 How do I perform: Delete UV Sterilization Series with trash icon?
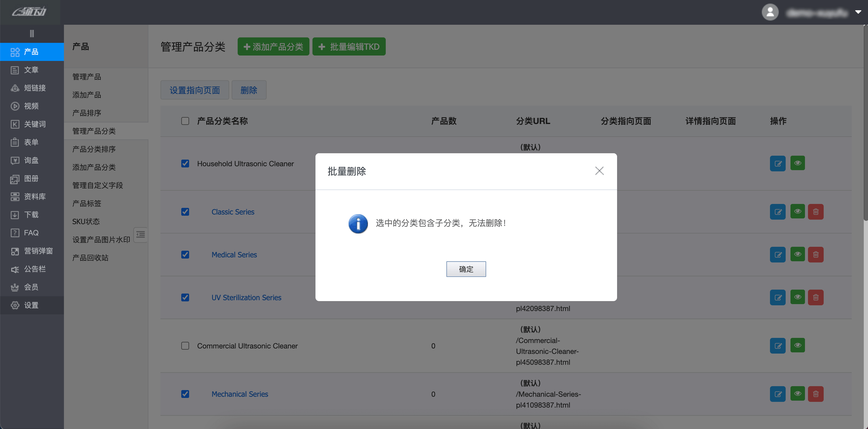coord(816,297)
